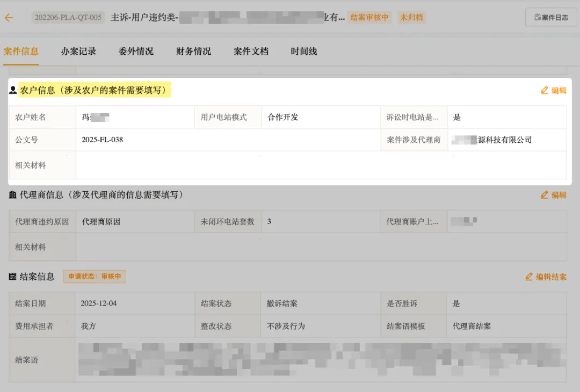Click the building icon beside 代理商信息 header
The image size is (580, 392).
pos(12,195)
